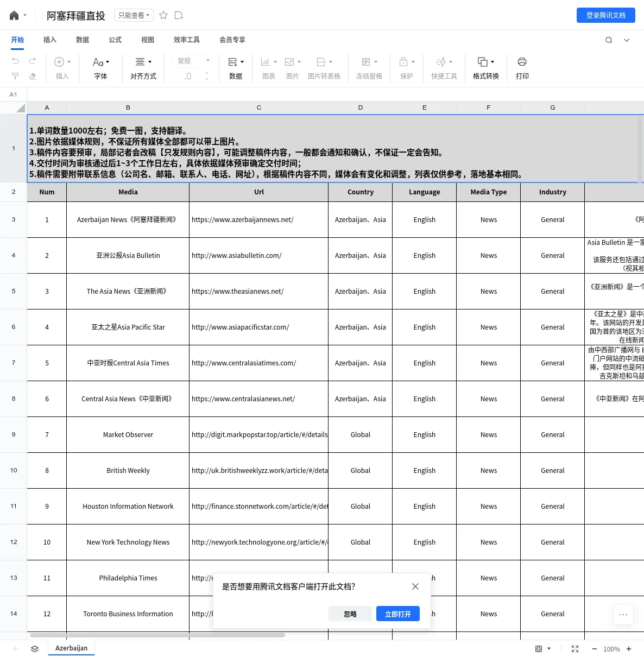
Task: Open the view mode dropdown in status bar
Action: [x=543, y=649]
